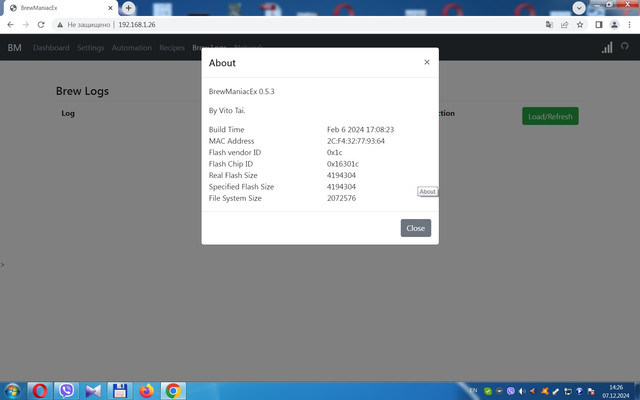
Task: Select the MAC address value 2C:F4:32:77:93:64
Action: [x=356, y=141]
